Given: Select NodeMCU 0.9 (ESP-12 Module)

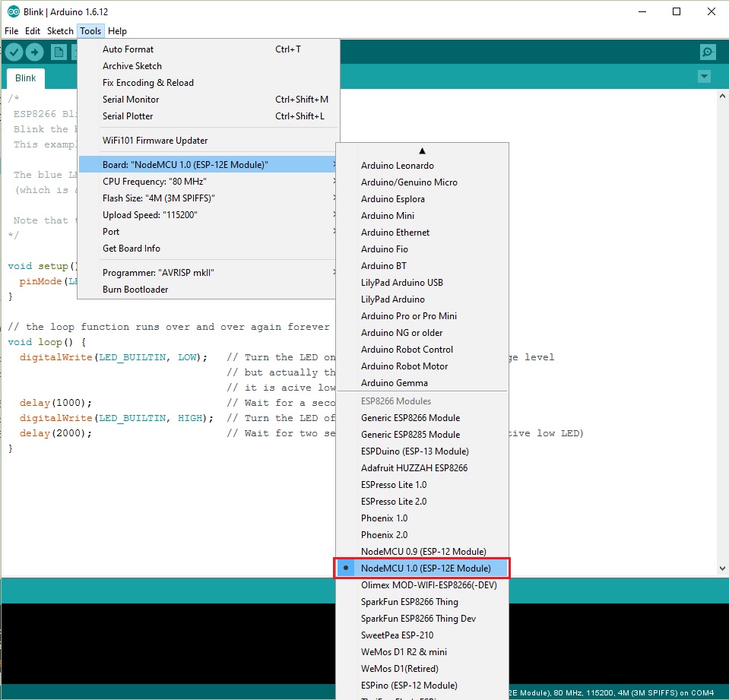Looking at the screenshot, I should point(422,552).
